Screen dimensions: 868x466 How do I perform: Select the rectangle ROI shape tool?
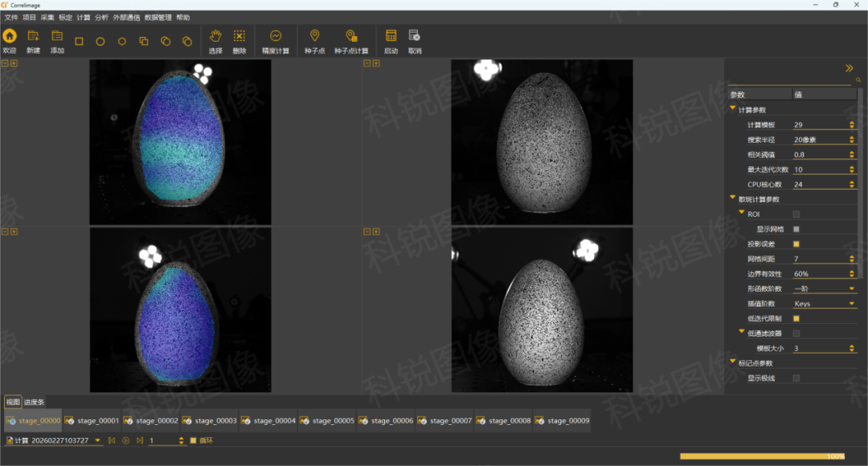(x=79, y=41)
